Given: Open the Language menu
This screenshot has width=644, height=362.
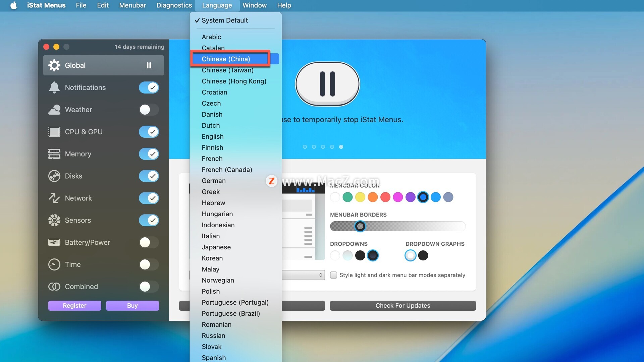Looking at the screenshot, I should click(x=217, y=5).
